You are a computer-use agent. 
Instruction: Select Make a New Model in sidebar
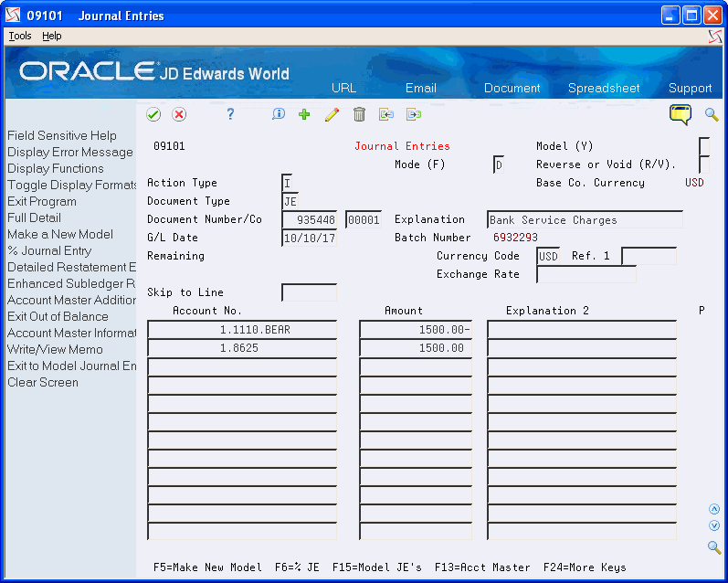pyautogui.click(x=60, y=234)
